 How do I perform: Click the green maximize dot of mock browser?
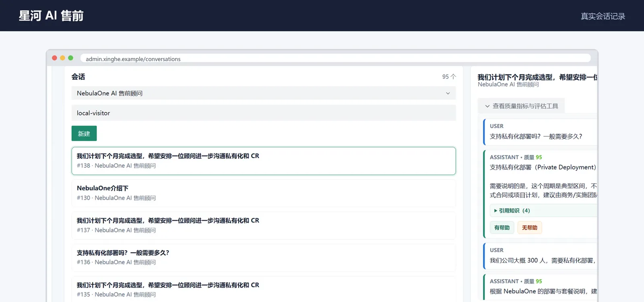pos(70,58)
